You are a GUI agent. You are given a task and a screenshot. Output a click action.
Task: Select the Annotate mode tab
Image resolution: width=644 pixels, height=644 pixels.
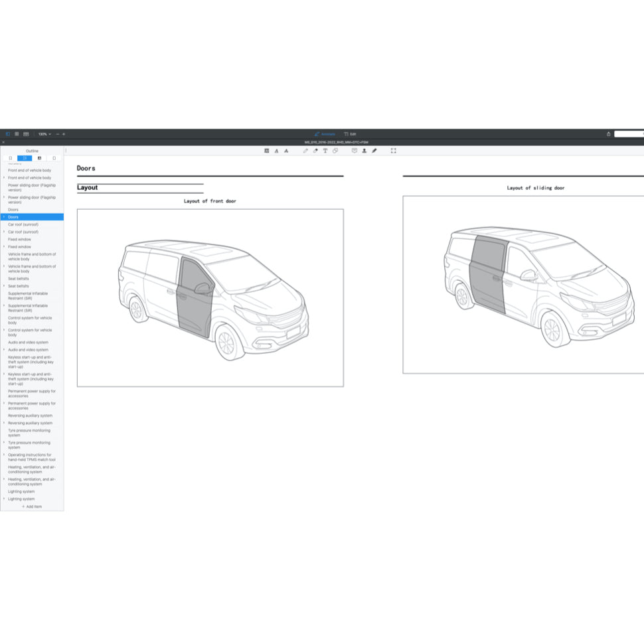coord(326,133)
